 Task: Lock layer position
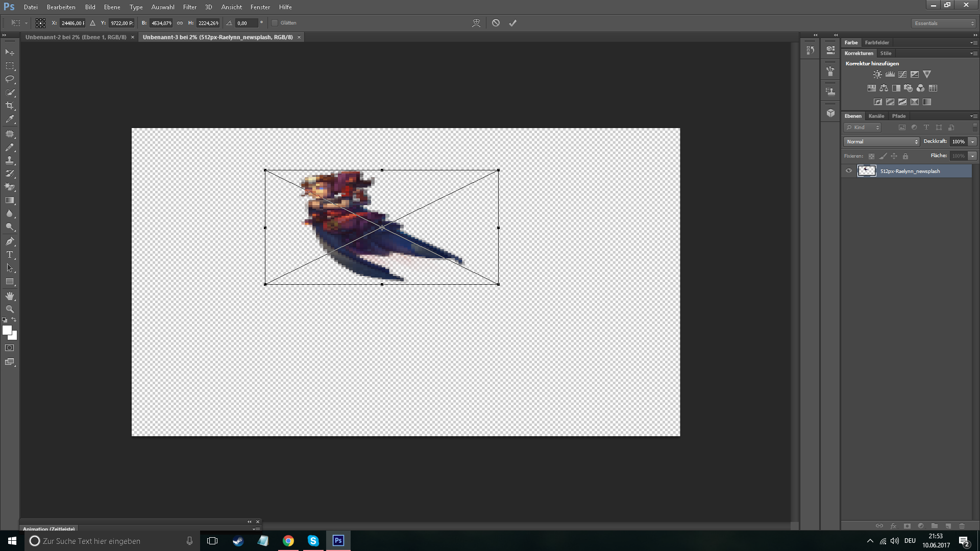[894, 156]
